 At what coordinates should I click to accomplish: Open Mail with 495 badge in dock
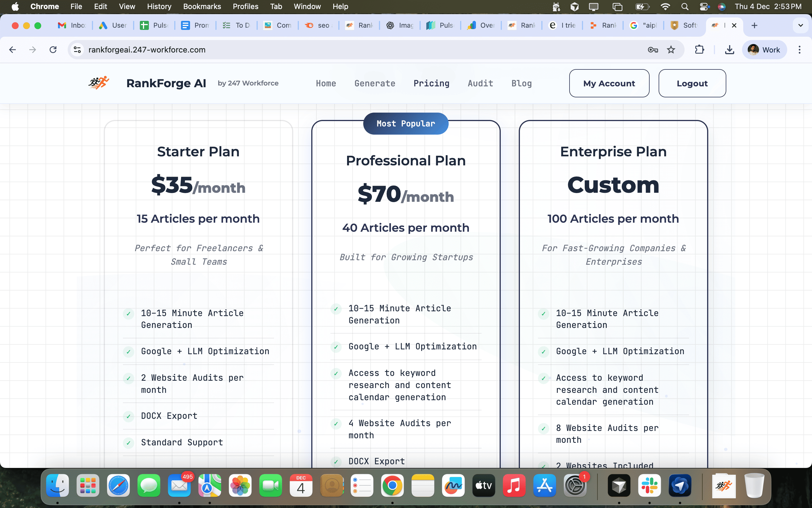[x=180, y=485]
